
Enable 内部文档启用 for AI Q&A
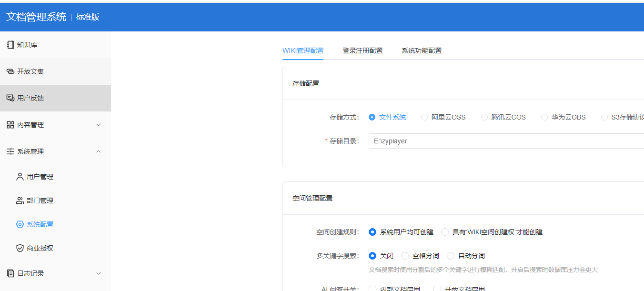372,288
